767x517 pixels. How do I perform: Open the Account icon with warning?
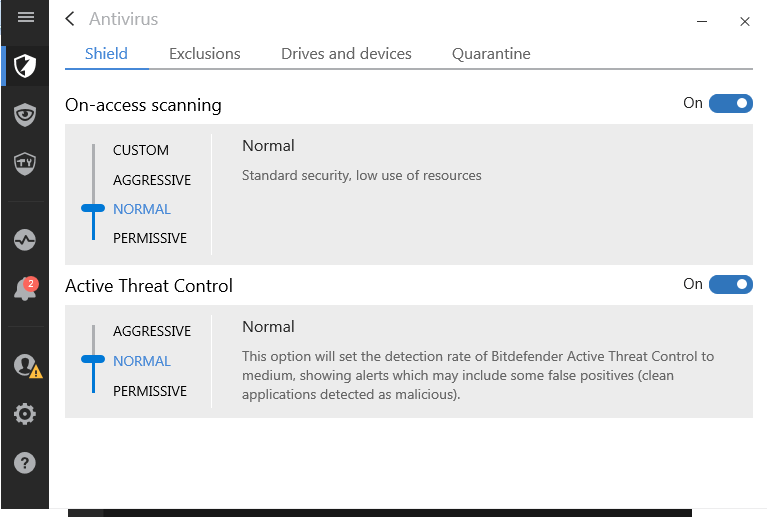tap(25, 366)
